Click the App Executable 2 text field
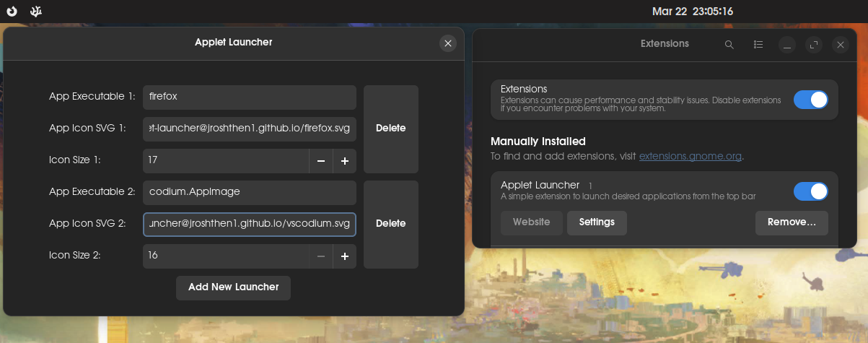Image resolution: width=868 pixels, height=343 pixels. [249, 192]
